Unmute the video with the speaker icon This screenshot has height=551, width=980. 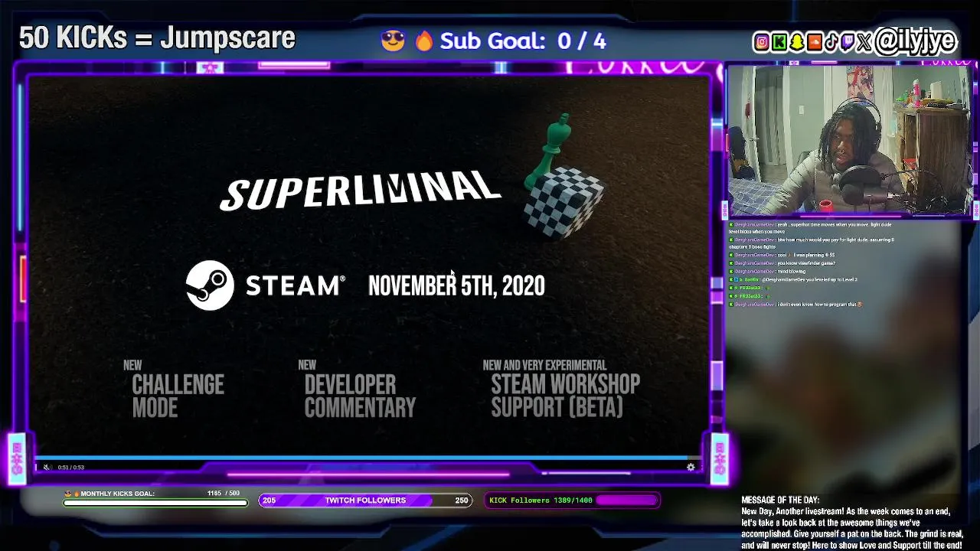tap(47, 467)
